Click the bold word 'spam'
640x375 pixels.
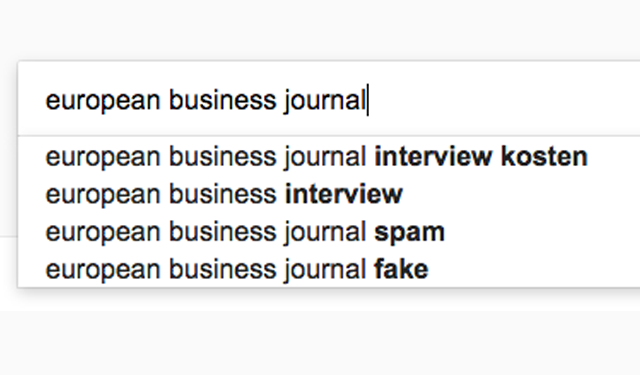coord(409,233)
